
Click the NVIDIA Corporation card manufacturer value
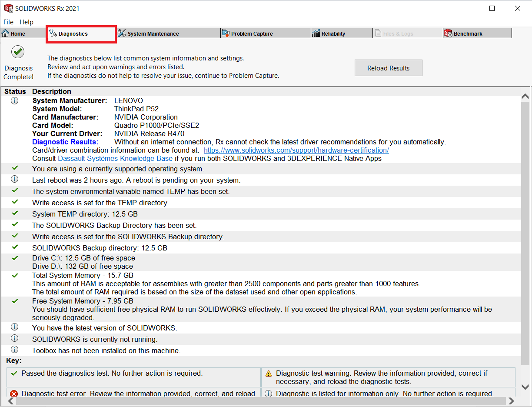click(x=146, y=117)
